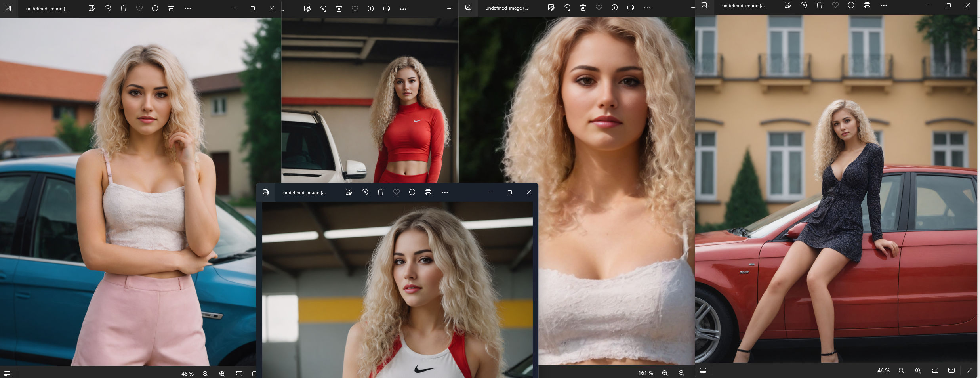Open Edit image in the blue car photo window
980x378 pixels.
coord(92,8)
